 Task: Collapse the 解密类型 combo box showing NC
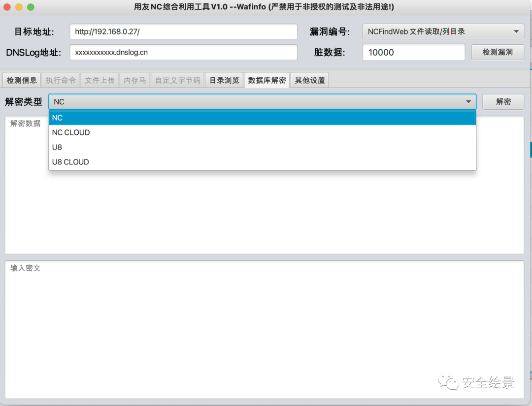point(262,102)
